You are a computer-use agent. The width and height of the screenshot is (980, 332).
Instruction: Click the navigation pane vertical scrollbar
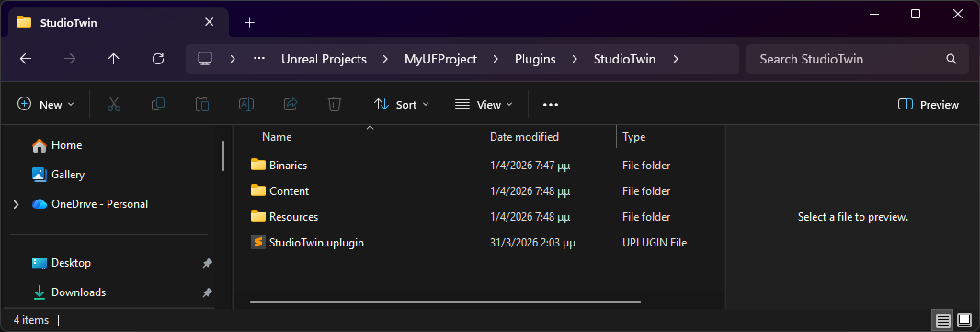click(x=223, y=155)
